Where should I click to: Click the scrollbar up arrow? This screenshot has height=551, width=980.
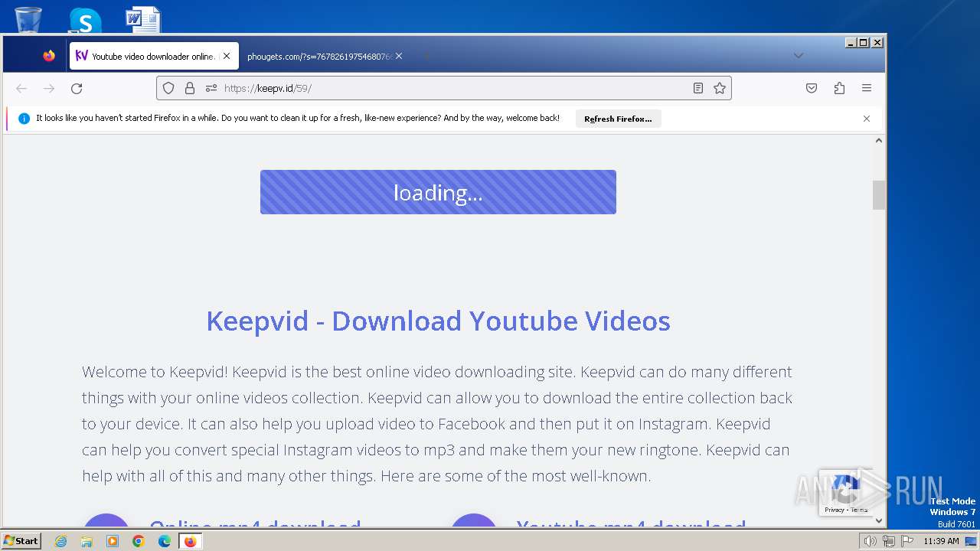coord(879,141)
